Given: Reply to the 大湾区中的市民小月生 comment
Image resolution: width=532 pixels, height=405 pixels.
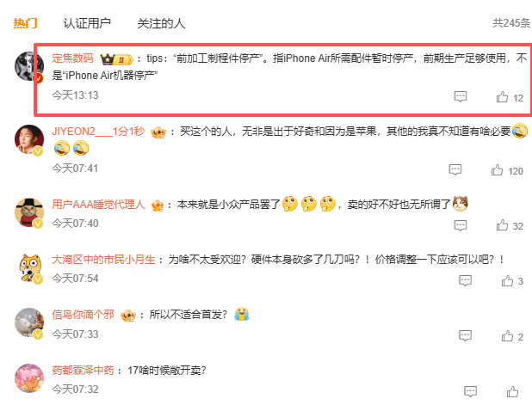Looking at the screenshot, I should click(465, 280).
